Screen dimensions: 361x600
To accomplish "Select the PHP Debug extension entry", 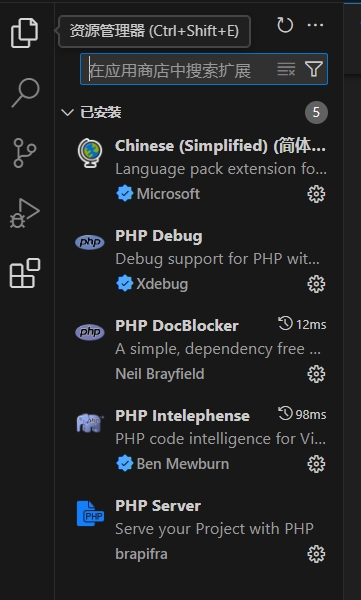I will [x=199, y=260].
